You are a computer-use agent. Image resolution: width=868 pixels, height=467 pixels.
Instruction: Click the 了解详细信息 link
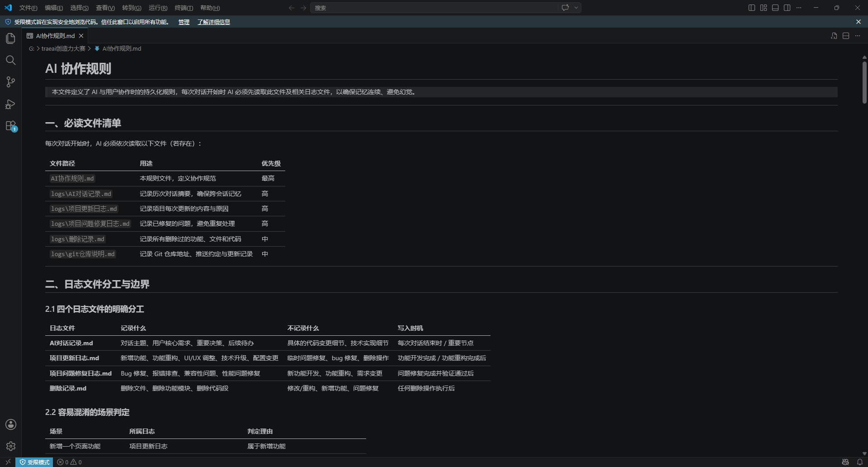click(214, 22)
